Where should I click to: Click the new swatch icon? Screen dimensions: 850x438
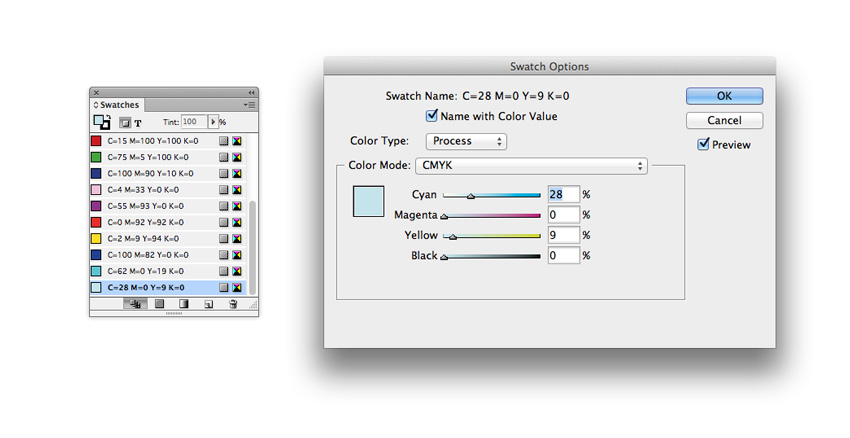pos(209,304)
